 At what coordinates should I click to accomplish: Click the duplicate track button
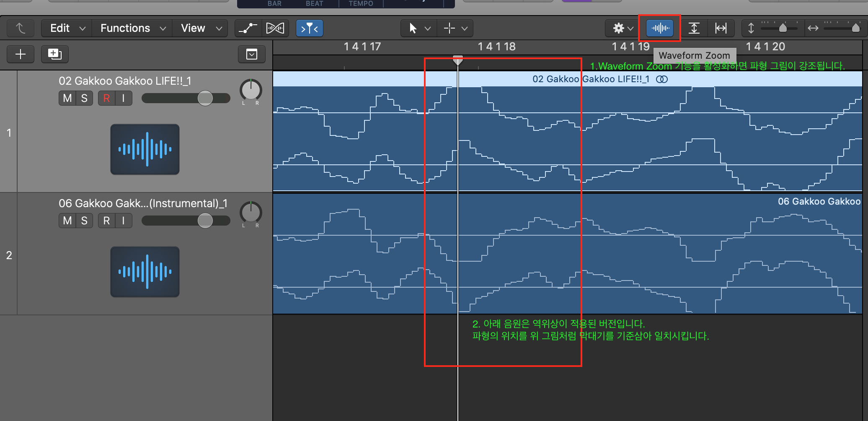(54, 54)
